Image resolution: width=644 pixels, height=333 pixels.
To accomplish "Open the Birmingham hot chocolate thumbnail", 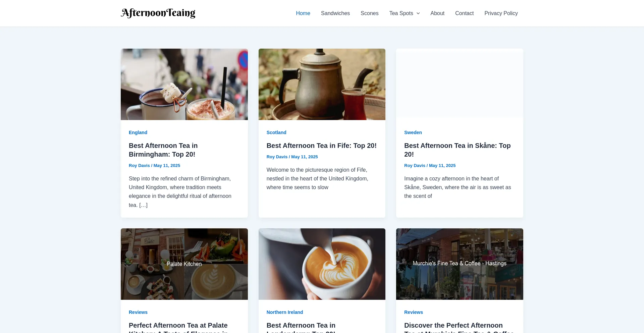I will coord(184,84).
